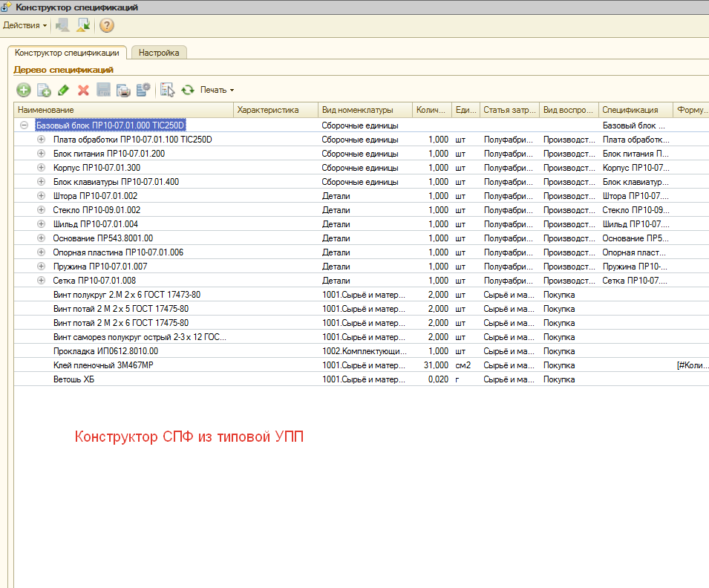This screenshot has width=709, height=588.
Task: Click the Наименование column header
Action: click(123, 110)
